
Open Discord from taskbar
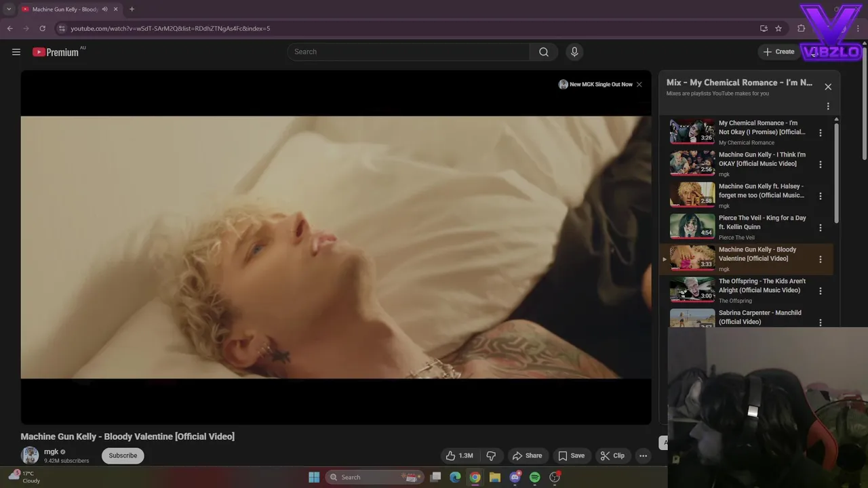click(515, 477)
